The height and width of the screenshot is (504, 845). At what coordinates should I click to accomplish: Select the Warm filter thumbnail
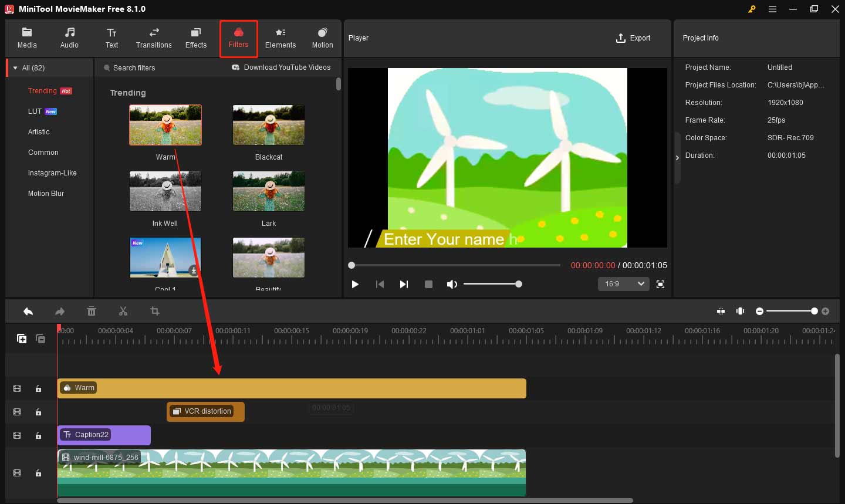point(165,125)
